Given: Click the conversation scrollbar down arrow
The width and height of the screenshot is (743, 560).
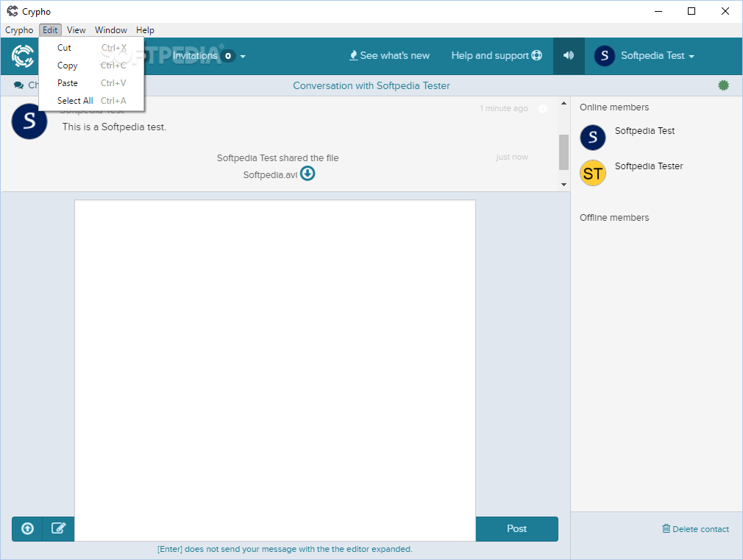Looking at the screenshot, I should point(564,185).
